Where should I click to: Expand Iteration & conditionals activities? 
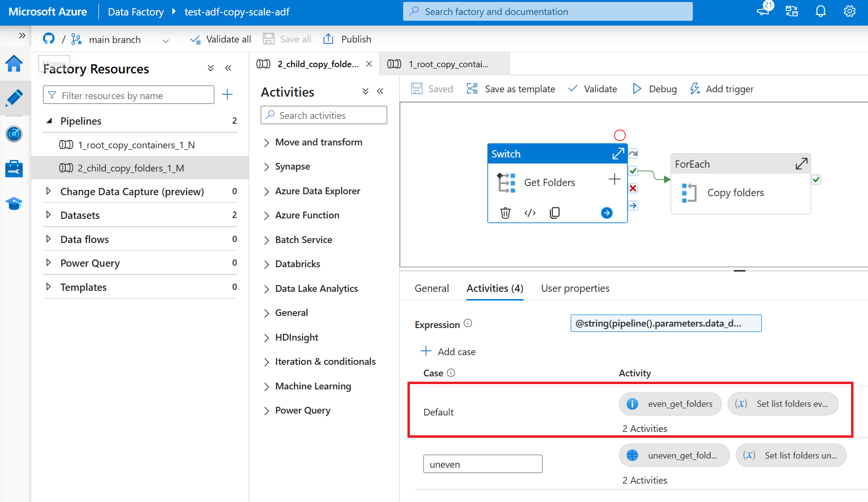pyautogui.click(x=266, y=362)
